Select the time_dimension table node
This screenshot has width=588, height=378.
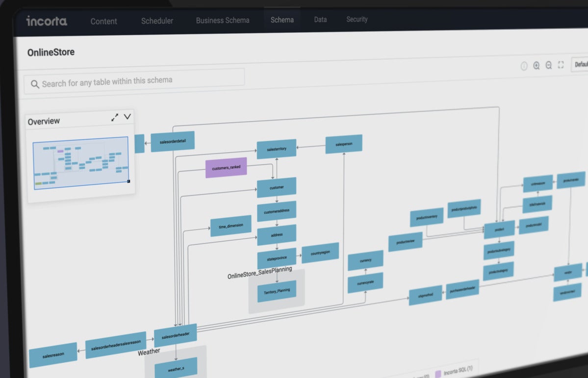point(230,226)
